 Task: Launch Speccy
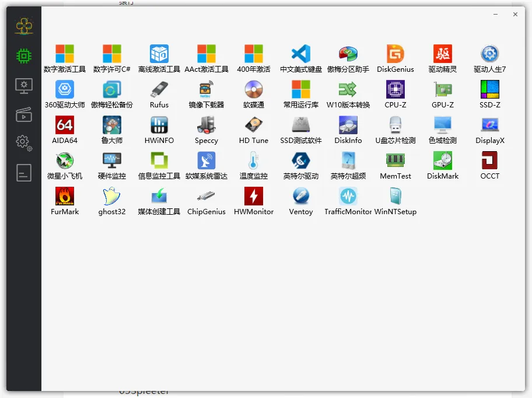point(206,125)
